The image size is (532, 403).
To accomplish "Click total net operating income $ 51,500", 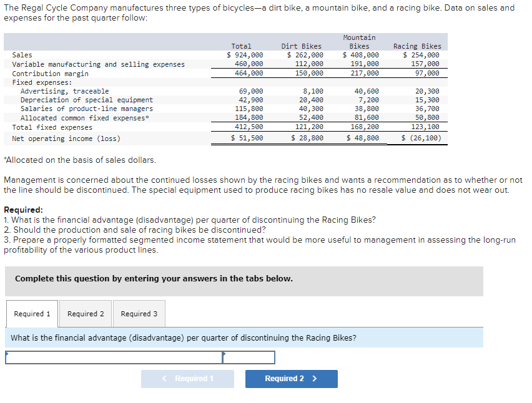I will point(247,138).
